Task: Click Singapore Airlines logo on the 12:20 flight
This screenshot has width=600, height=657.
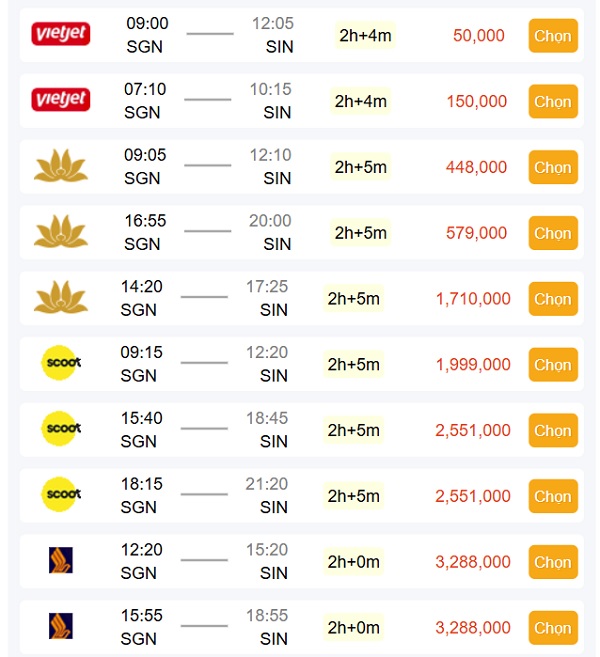Action: coord(61,561)
